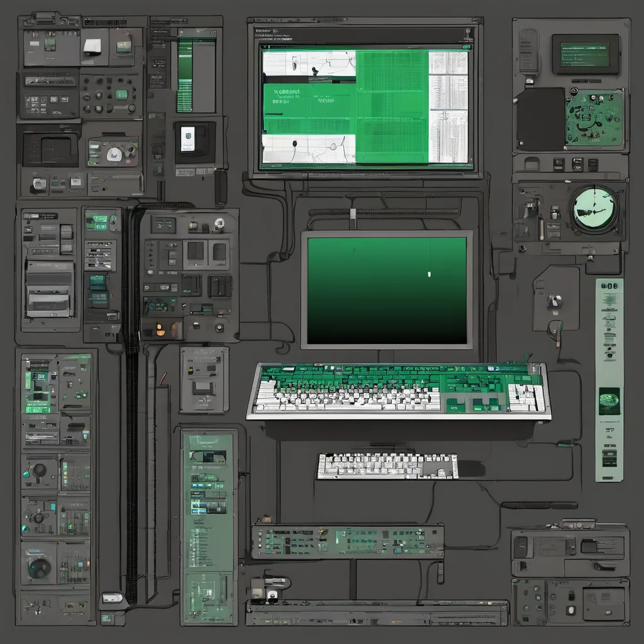
Task: Click the round speaker at bottom-left rack
Action: point(40,568)
